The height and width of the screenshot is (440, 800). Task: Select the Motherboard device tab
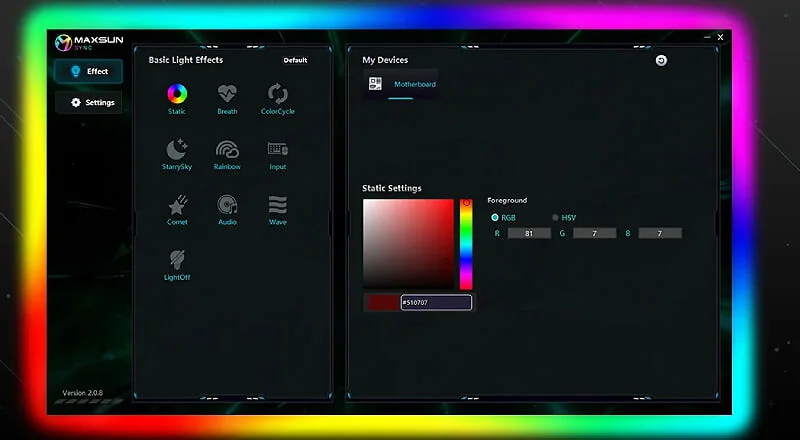coord(401,84)
